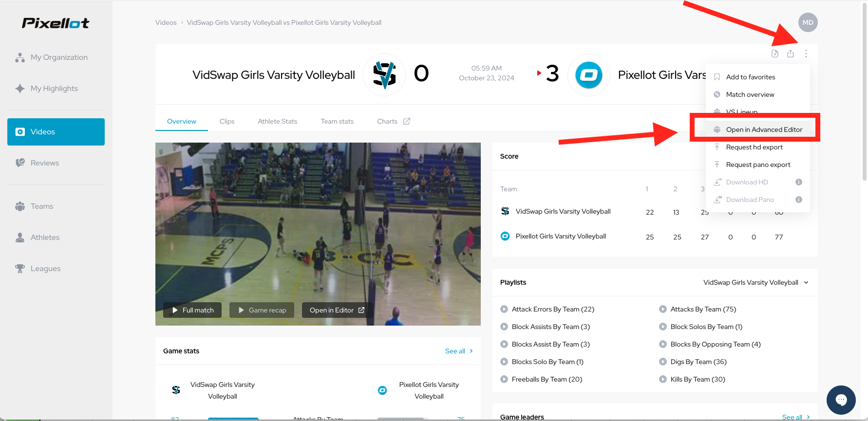Screen dimensions: 868x421
Task: Click the Pixellot logo in Game stats
Action: (x=382, y=390)
